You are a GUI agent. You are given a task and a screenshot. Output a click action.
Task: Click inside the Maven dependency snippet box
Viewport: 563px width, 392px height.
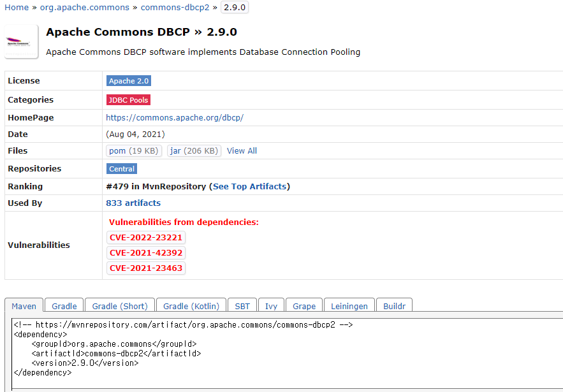288,354
